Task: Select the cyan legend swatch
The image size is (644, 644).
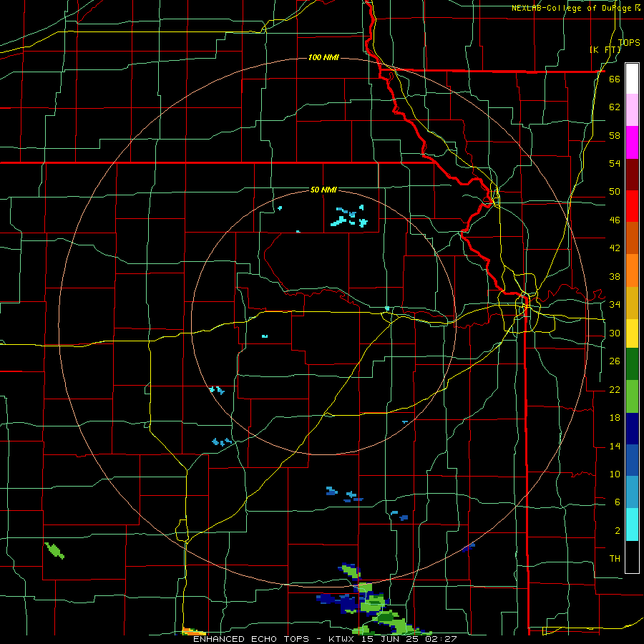Action: click(x=632, y=525)
